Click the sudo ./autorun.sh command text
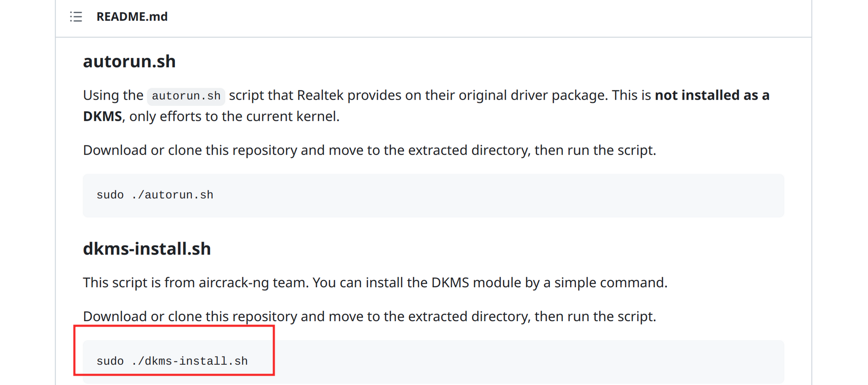 coord(155,195)
